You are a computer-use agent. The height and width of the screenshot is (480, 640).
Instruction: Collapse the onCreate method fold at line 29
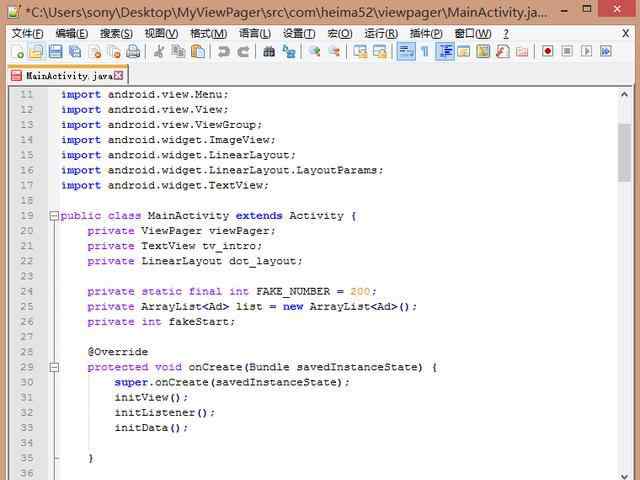[54, 367]
